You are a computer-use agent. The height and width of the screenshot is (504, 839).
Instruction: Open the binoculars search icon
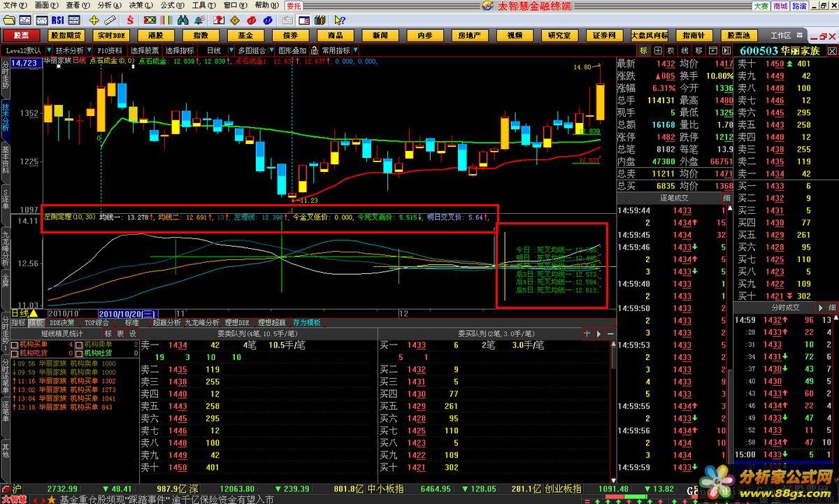[183, 20]
